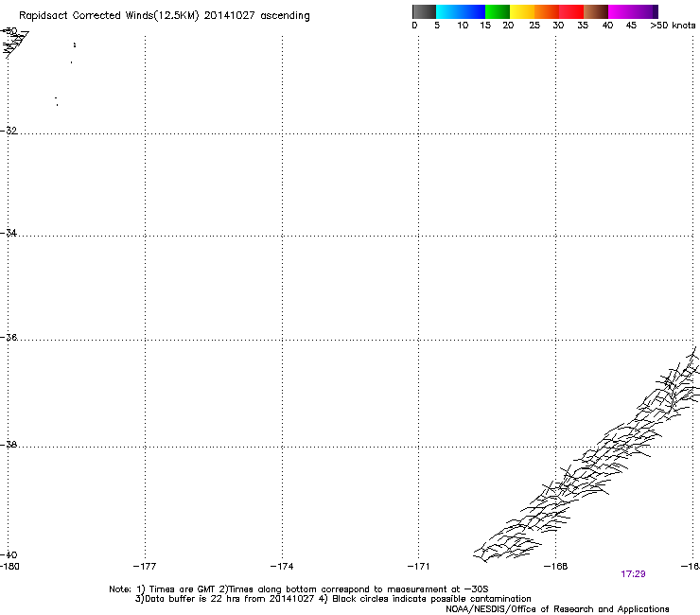Click the magenta-purple 40-50 knots color segment
The image size is (700, 615).
633,11
